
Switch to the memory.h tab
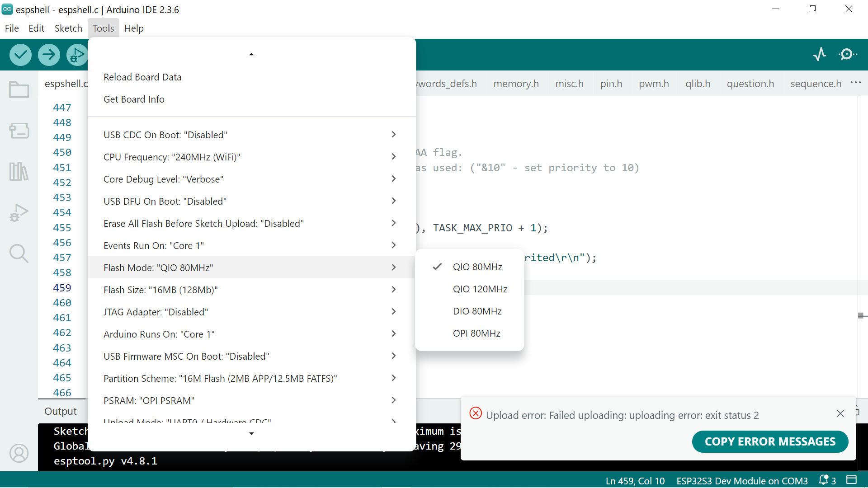(516, 84)
